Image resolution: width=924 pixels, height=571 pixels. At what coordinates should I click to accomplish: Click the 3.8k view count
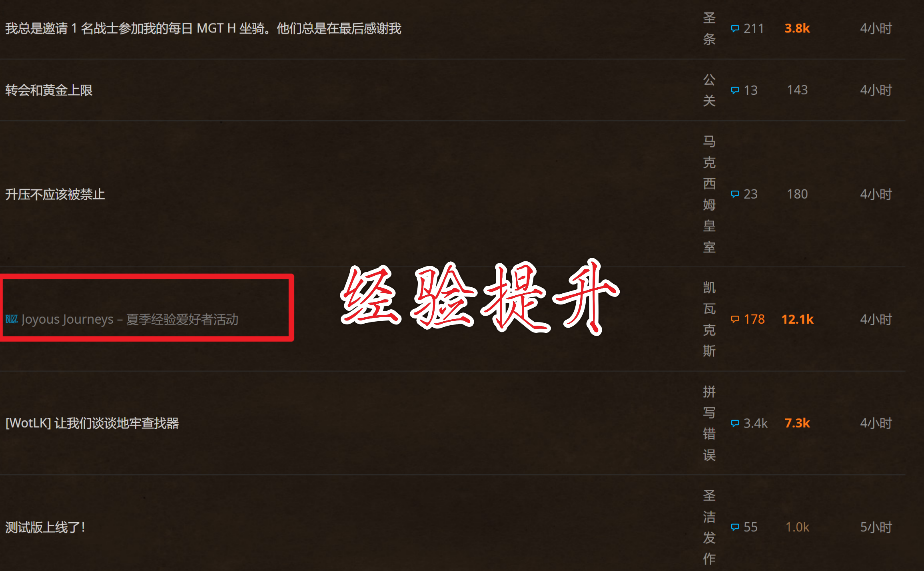point(797,28)
